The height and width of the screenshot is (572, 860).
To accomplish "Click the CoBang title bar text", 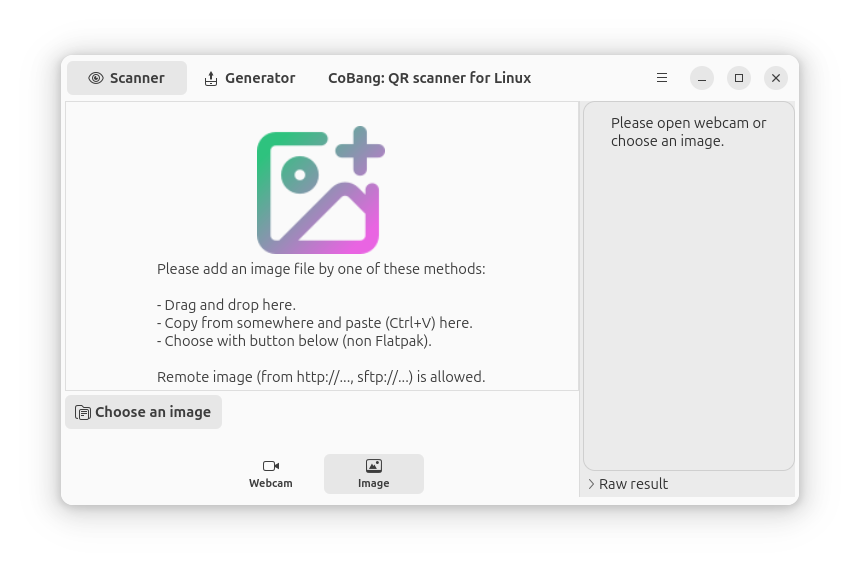I will pos(429,78).
